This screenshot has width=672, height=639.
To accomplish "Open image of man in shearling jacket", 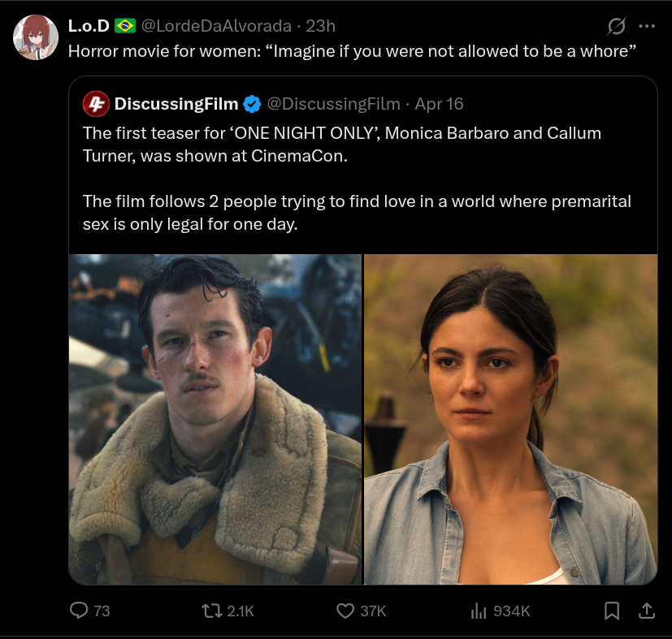I will click(215, 419).
